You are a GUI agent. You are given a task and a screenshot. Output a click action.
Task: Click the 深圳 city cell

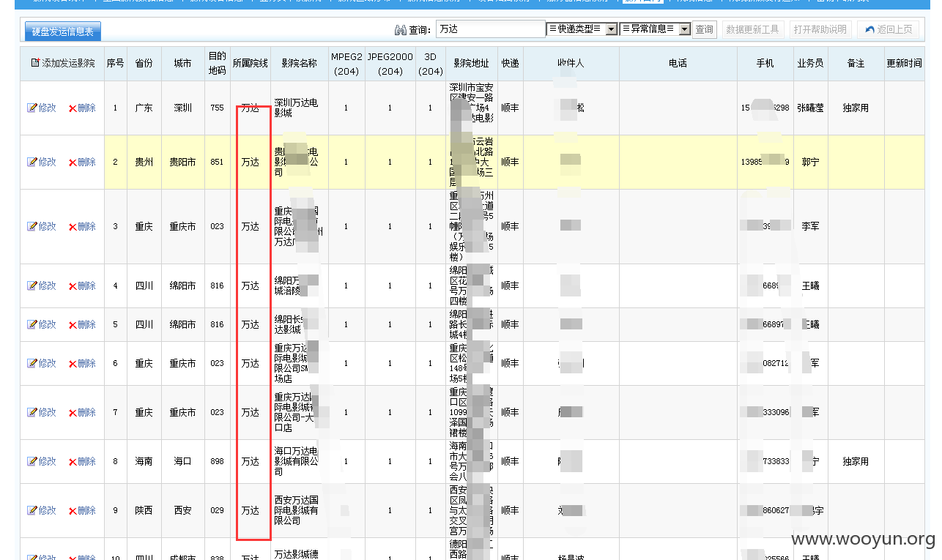[182, 108]
